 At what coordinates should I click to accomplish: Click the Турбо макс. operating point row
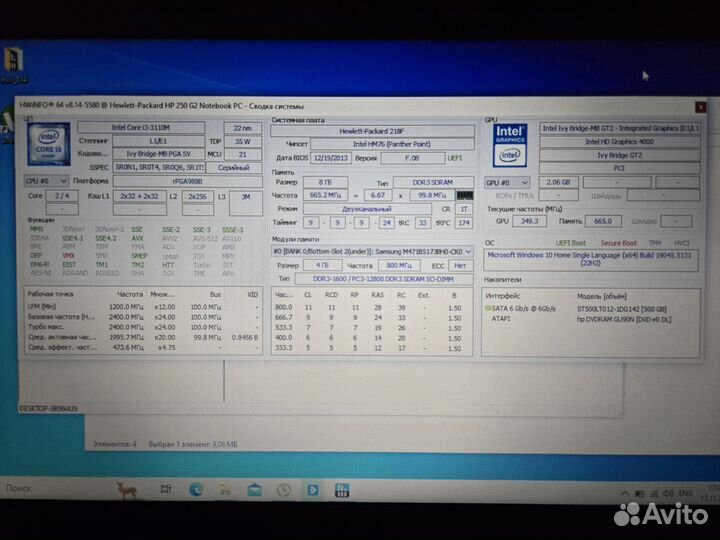(143, 327)
